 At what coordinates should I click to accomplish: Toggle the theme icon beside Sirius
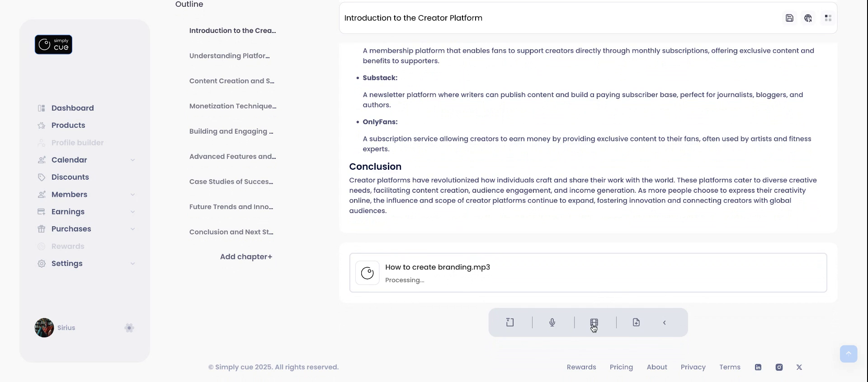129,328
